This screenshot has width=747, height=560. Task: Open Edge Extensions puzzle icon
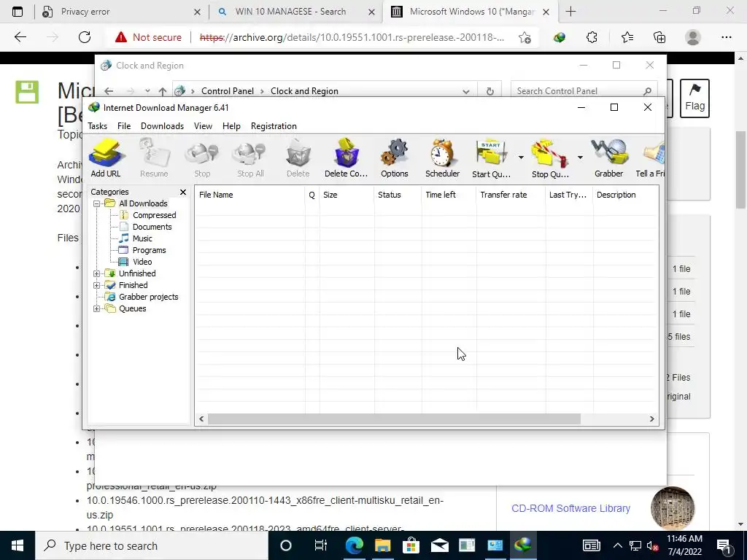click(592, 37)
